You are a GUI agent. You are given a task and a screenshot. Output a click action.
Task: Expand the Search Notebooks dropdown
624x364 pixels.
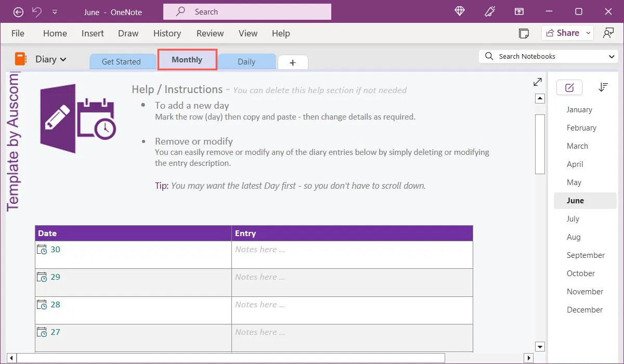coord(613,56)
